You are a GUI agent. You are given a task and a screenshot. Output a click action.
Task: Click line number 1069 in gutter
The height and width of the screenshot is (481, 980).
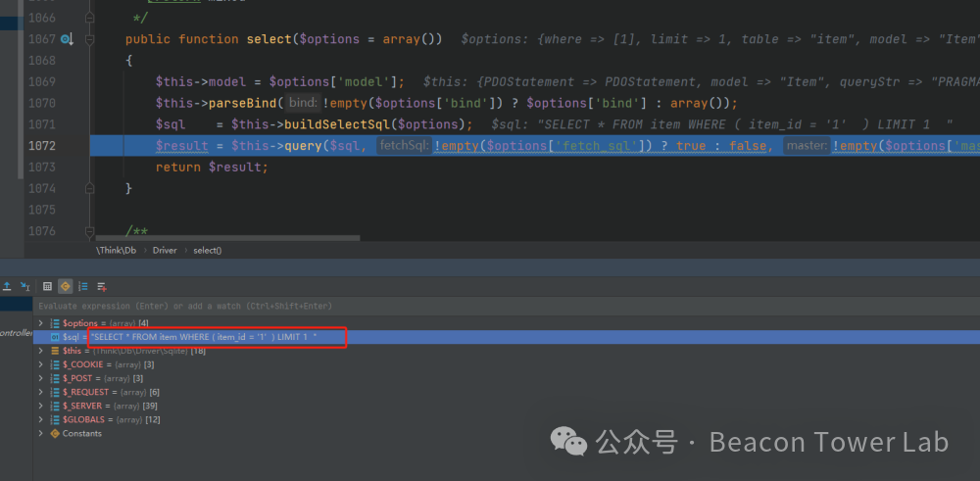[42, 82]
